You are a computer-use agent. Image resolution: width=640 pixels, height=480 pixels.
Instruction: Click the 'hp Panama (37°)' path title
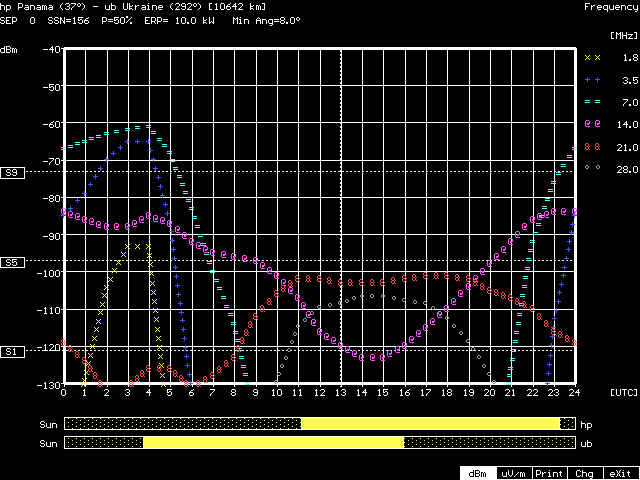(x=44, y=7)
